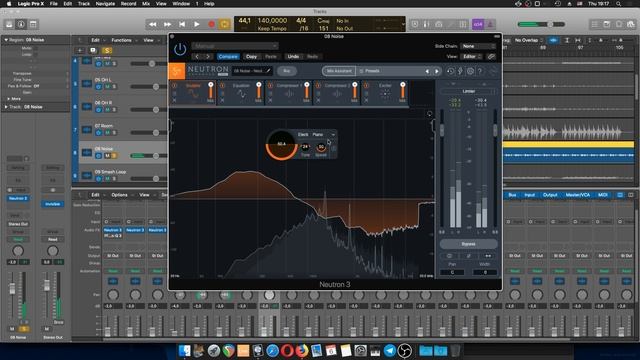Open the Navigate menu
640x360 pixels.
point(105,4)
